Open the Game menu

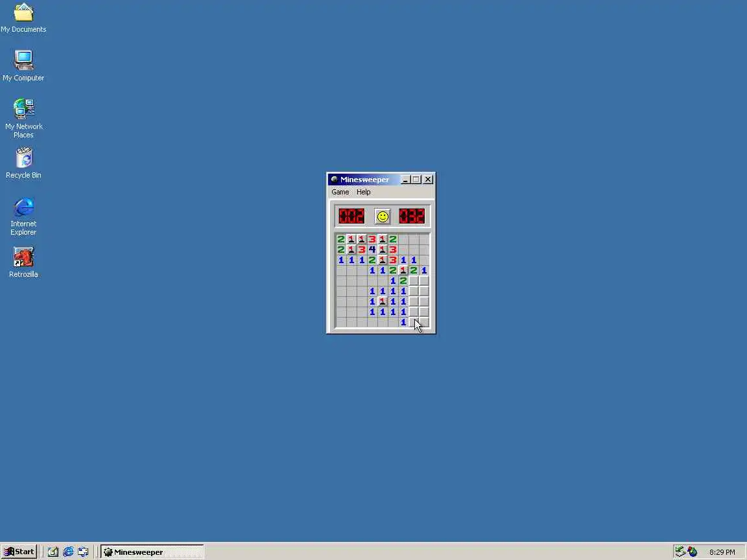coord(340,192)
